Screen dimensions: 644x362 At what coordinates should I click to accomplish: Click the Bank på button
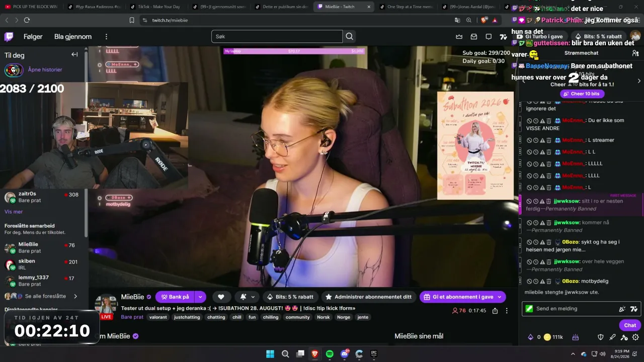[x=175, y=297]
